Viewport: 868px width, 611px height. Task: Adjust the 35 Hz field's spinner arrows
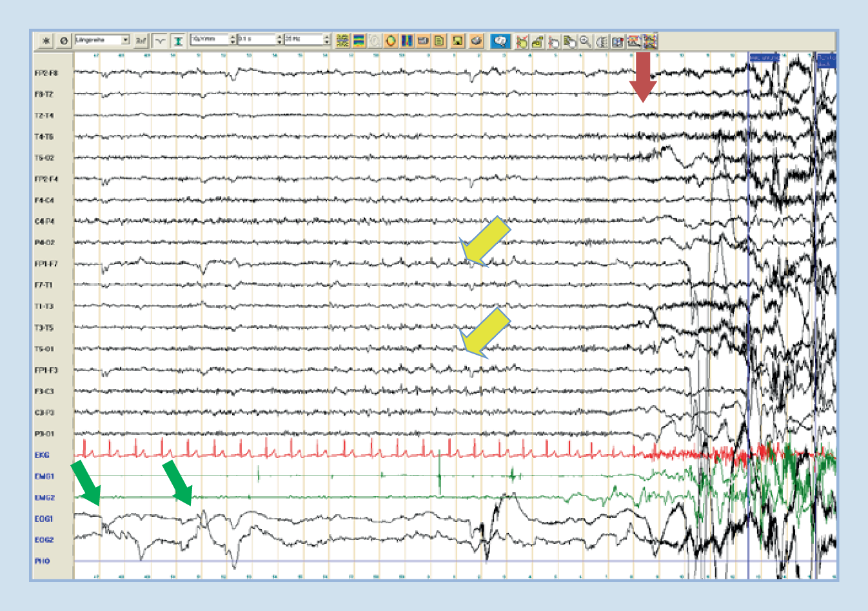327,40
